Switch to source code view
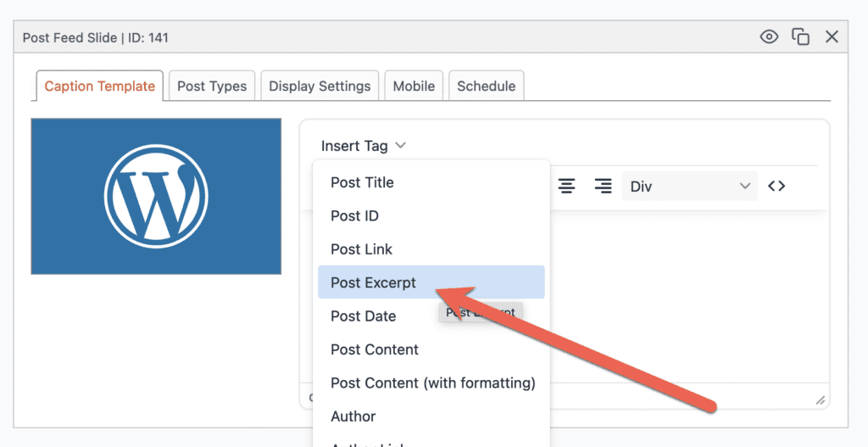Screen dimensions: 868x447 point(776,186)
